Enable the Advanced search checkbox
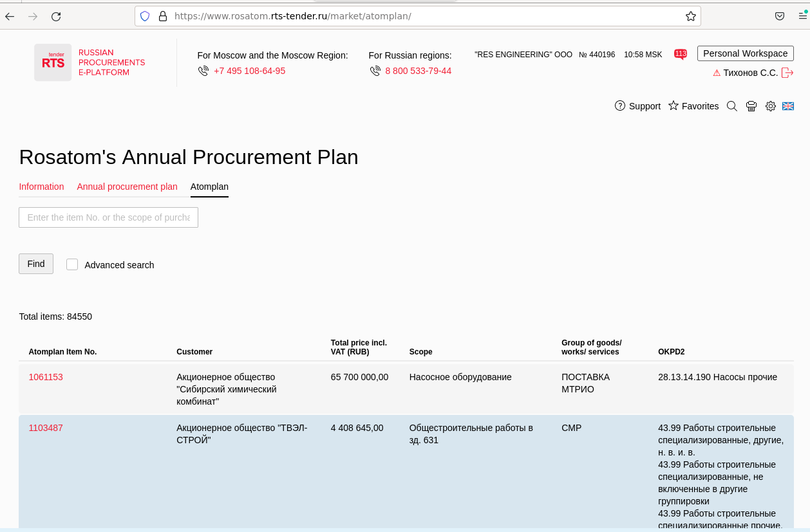 (72, 264)
